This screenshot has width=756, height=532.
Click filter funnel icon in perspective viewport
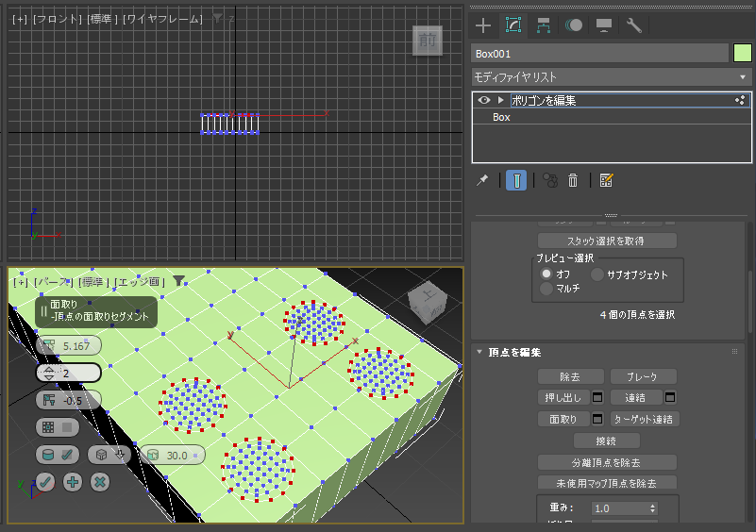179,280
